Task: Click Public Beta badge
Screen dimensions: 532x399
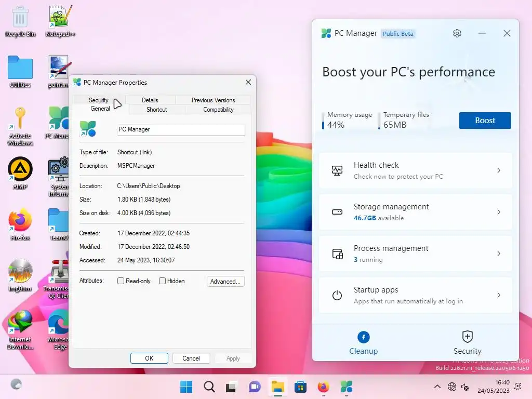Action: click(x=398, y=34)
